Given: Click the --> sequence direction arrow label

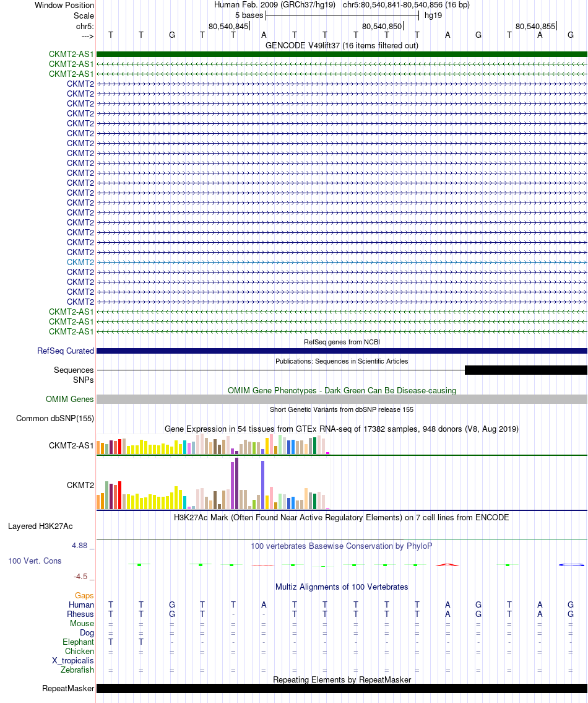Looking at the screenshot, I should [88, 37].
